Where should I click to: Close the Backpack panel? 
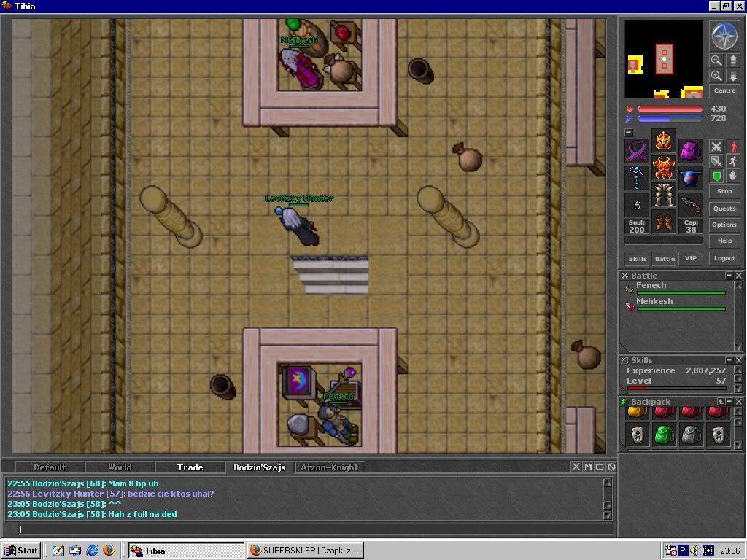(x=738, y=402)
